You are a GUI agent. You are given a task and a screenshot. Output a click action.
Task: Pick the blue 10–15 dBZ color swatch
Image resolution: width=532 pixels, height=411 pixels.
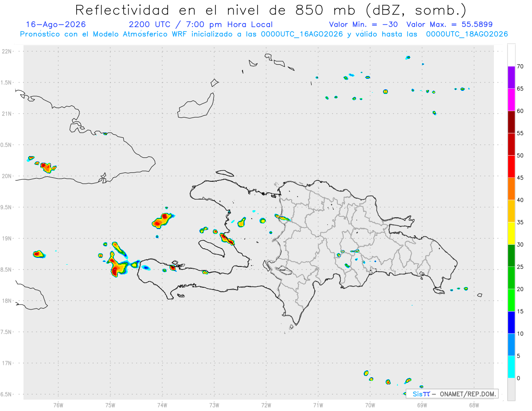(511, 322)
